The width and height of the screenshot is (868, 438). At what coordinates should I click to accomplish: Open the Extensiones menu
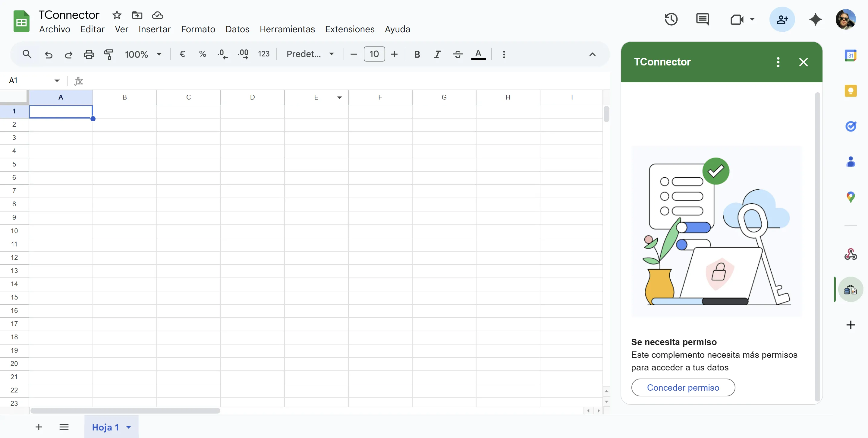(349, 29)
